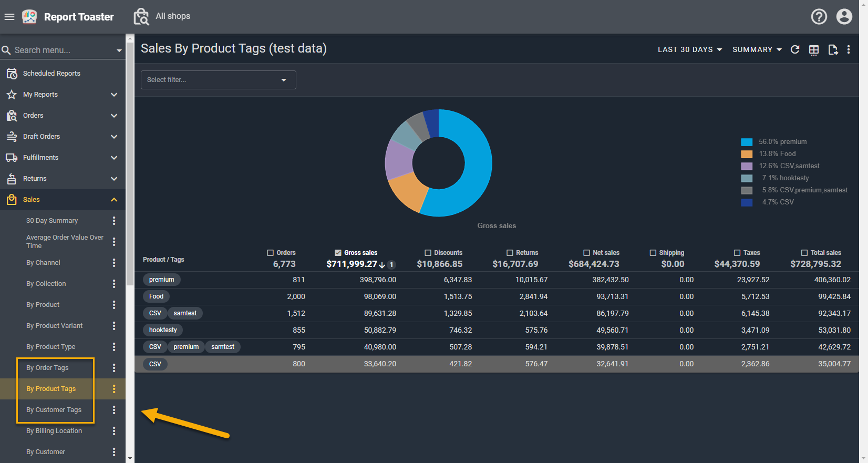
Task: Open the By Order Tags report
Action: pos(47,368)
